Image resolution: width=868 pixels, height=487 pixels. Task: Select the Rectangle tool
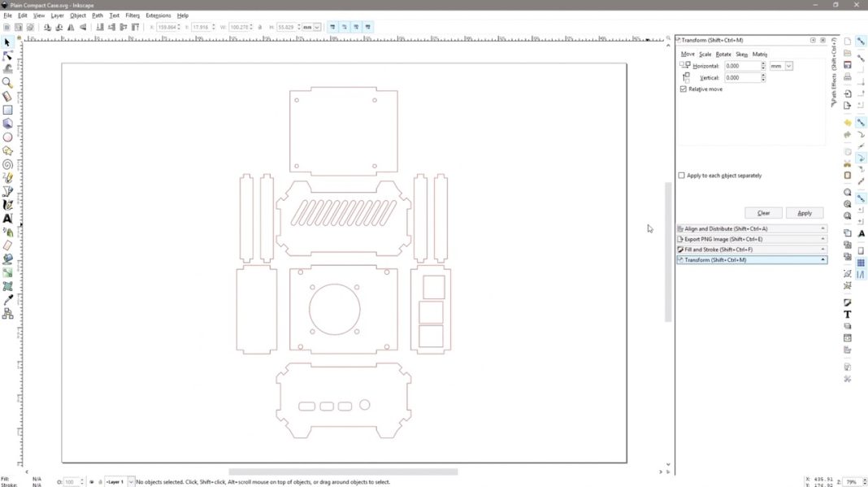click(7, 109)
